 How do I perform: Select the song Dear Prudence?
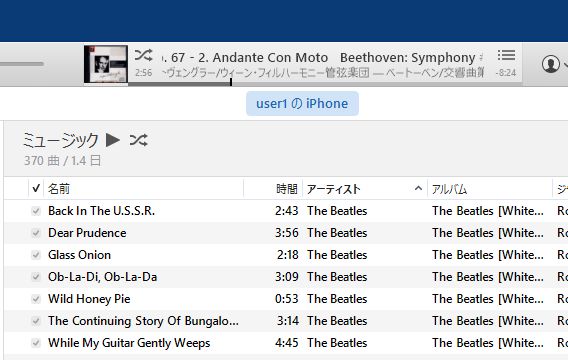[87, 233]
